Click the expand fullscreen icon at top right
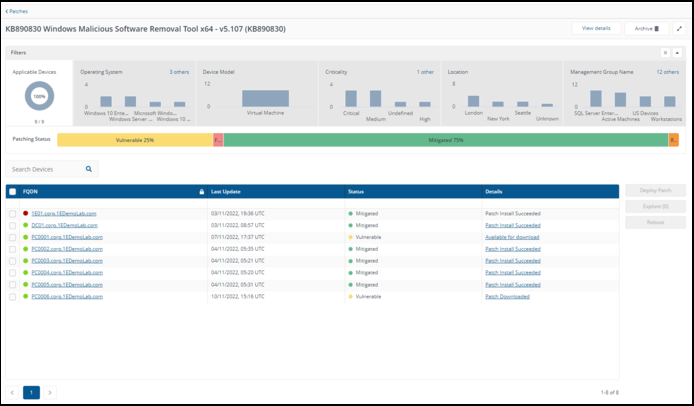694x406 pixels. [x=680, y=29]
